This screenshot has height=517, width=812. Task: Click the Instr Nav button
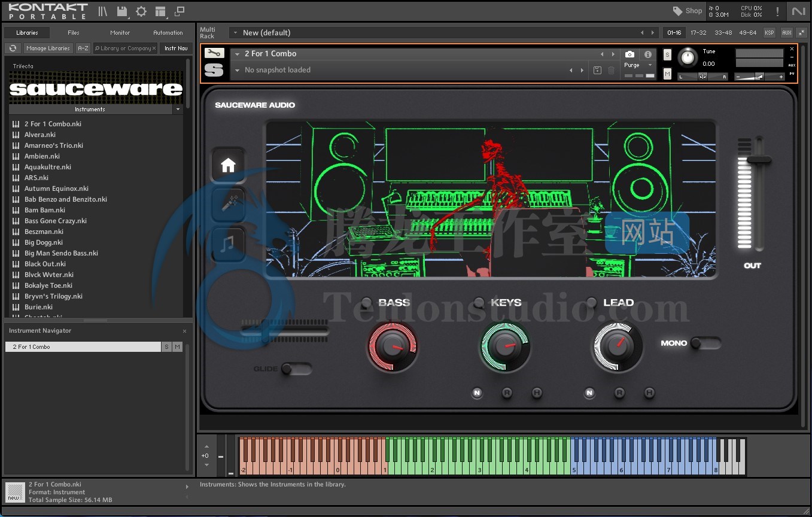176,48
